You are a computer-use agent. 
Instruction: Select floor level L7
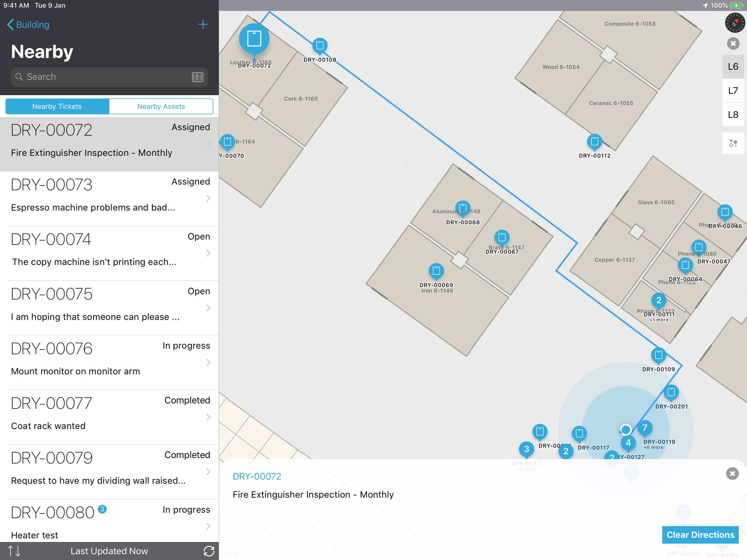pos(733,91)
